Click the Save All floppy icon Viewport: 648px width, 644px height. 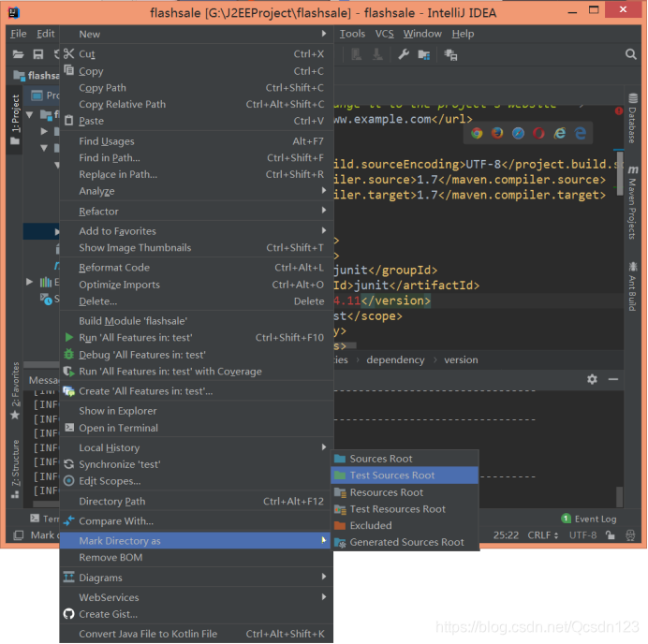(x=38, y=54)
